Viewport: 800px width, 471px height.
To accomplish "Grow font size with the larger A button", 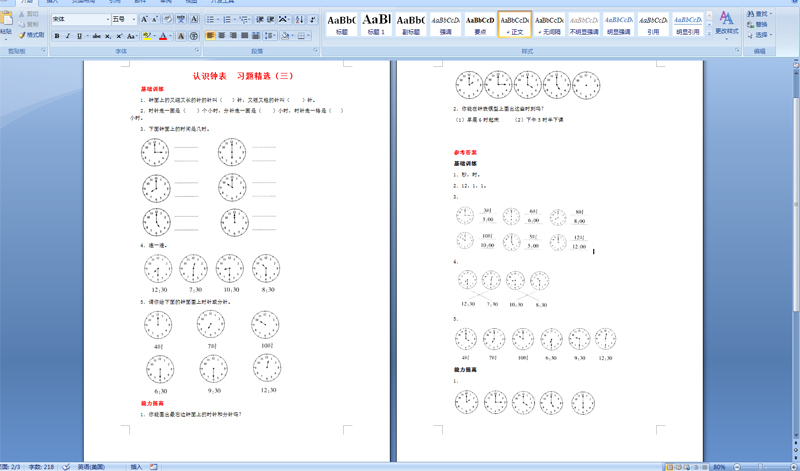I will pos(144,19).
